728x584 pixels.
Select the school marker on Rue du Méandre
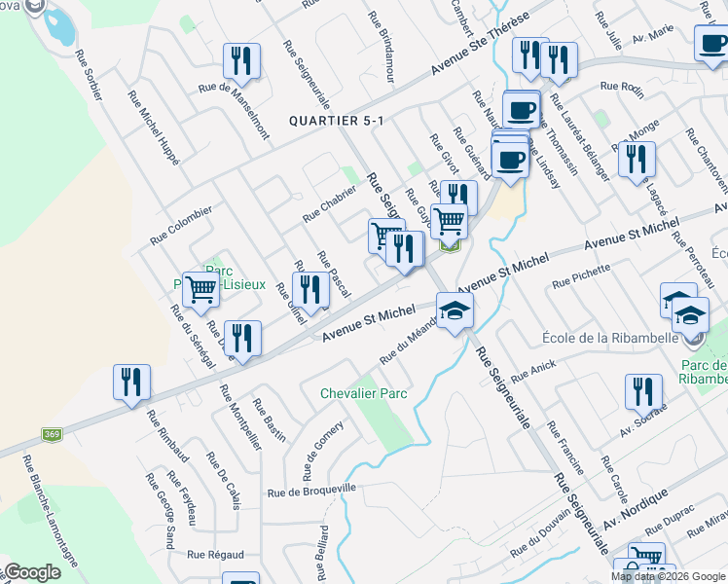(x=455, y=313)
